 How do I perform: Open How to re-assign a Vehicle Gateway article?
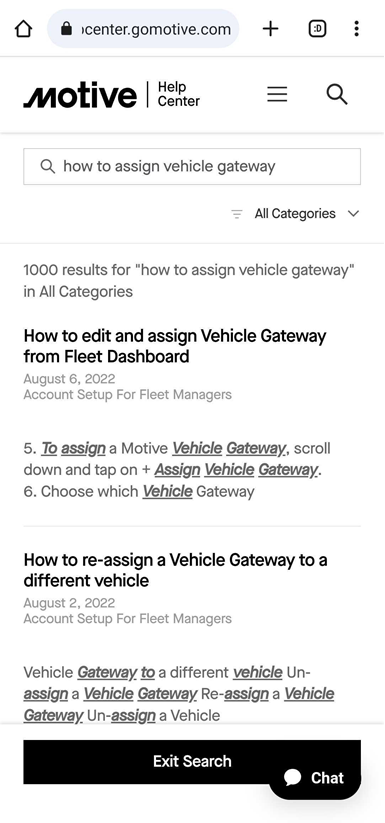coord(176,570)
